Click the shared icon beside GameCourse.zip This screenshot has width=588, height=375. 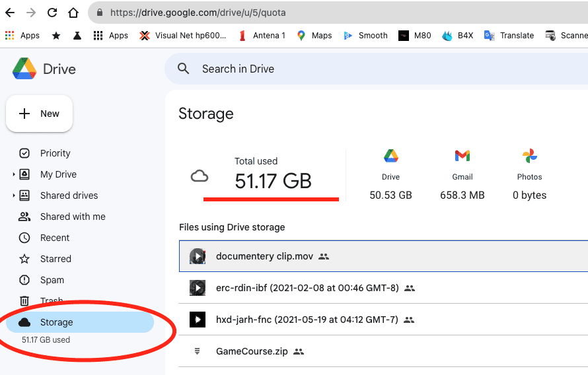[299, 351]
